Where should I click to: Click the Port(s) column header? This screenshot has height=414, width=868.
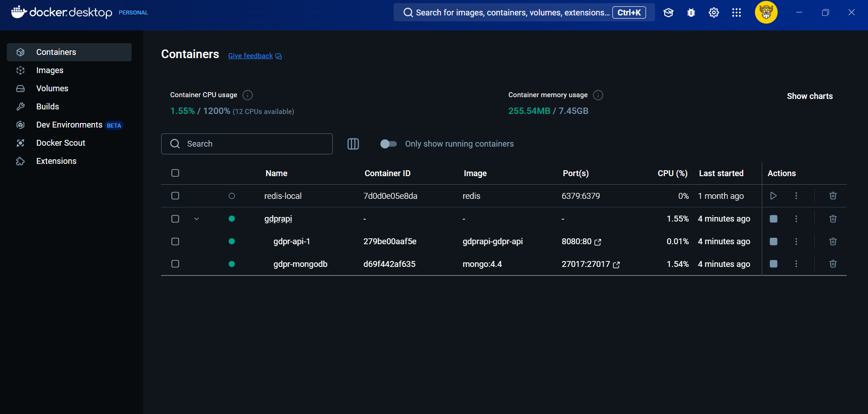coord(576,173)
